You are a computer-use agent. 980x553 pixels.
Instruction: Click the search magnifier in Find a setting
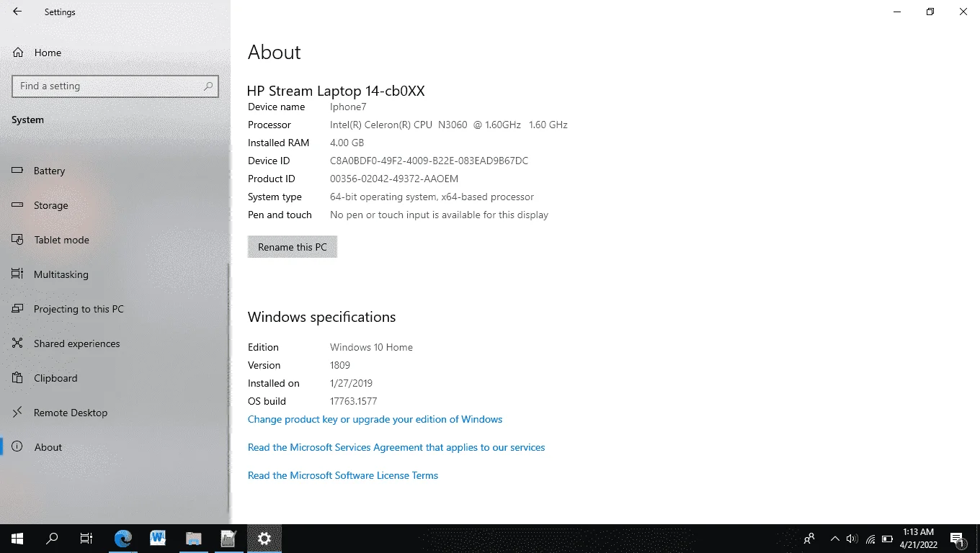click(x=208, y=86)
